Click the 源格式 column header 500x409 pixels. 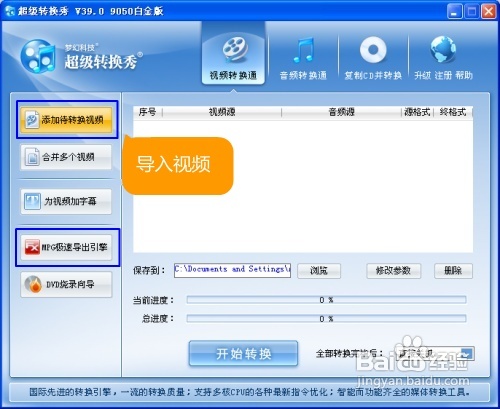click(x=417, y=112)
